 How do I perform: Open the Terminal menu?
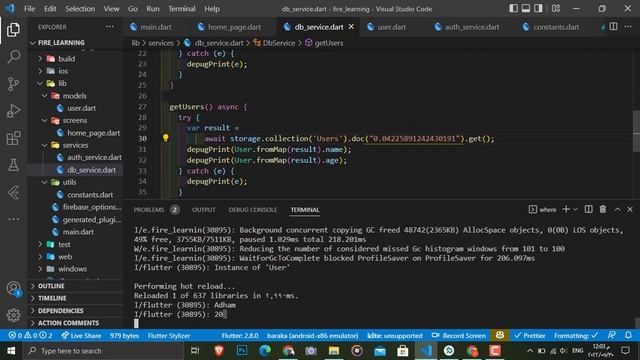[182, 9]
